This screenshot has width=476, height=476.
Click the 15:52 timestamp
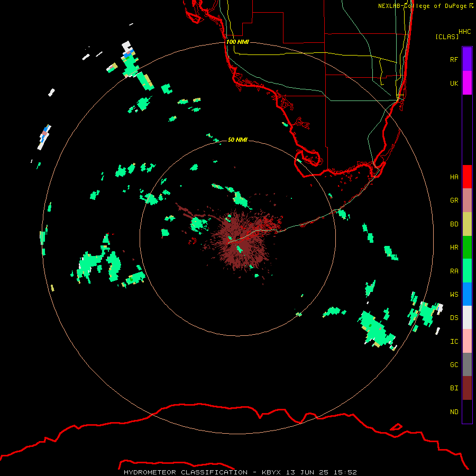[x=345, y=472]
